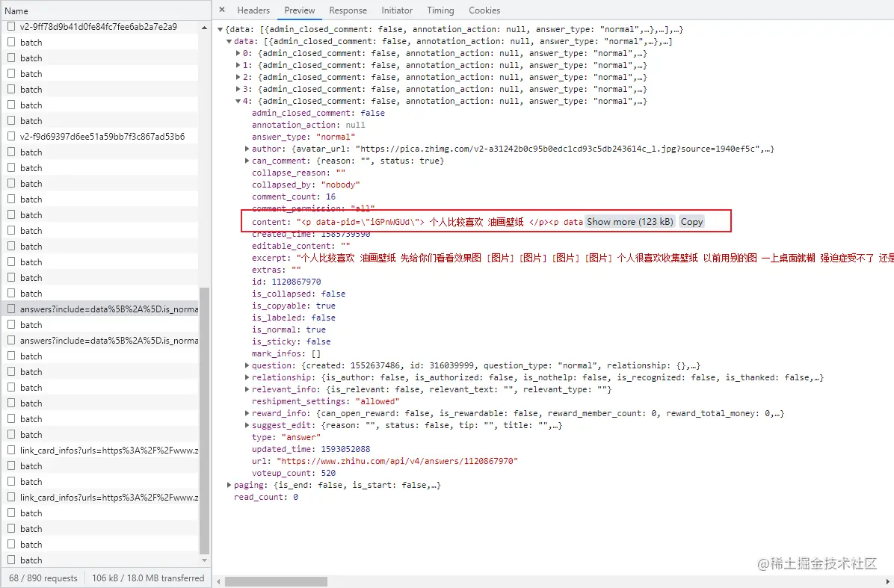Collapse the root data object
Image resolution: width=894 pixels, height=588 pixels.
tap(220, 30)
